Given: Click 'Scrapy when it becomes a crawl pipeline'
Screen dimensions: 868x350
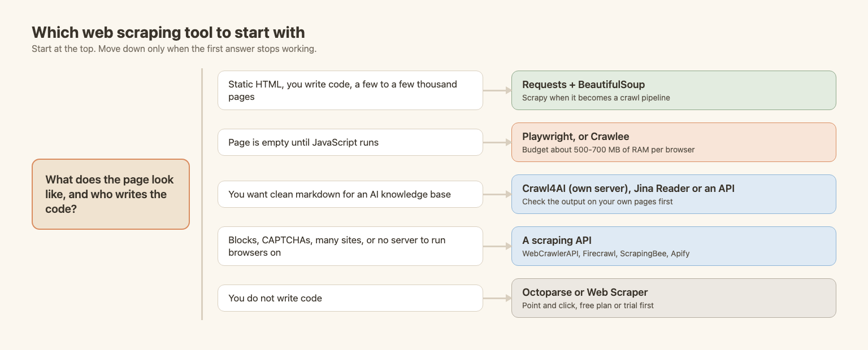Looking at the screenshot, I should pyautogui.click(x=596, y=98).
